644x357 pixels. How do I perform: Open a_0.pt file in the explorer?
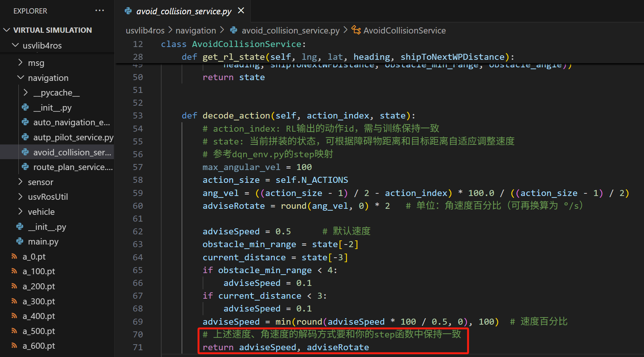click(34, 257)
